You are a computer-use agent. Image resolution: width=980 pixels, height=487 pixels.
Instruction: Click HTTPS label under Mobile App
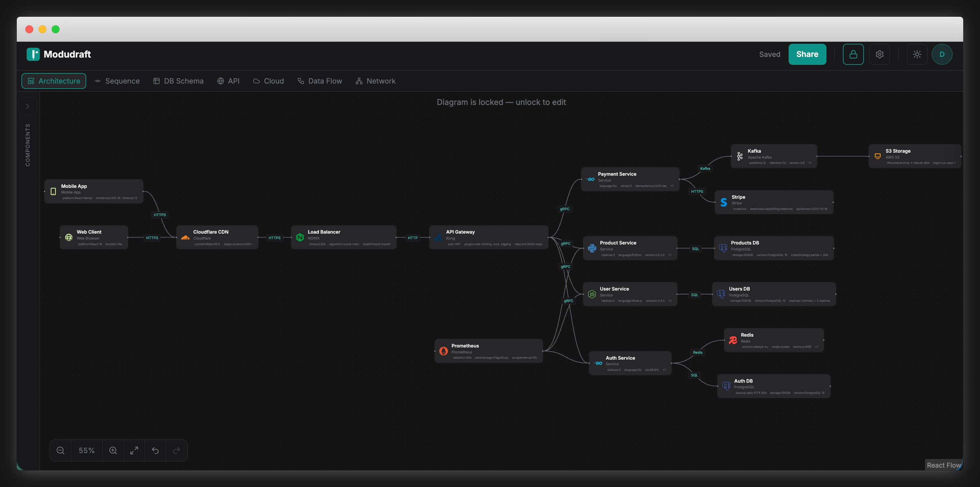[160, 215]
